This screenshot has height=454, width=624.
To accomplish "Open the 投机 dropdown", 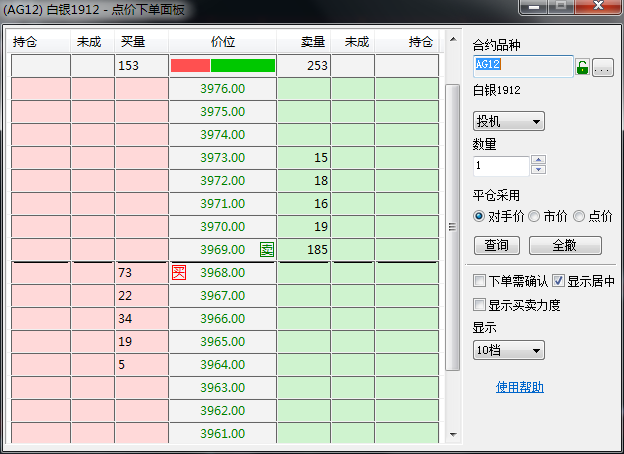I will click(x=509, y=121).
